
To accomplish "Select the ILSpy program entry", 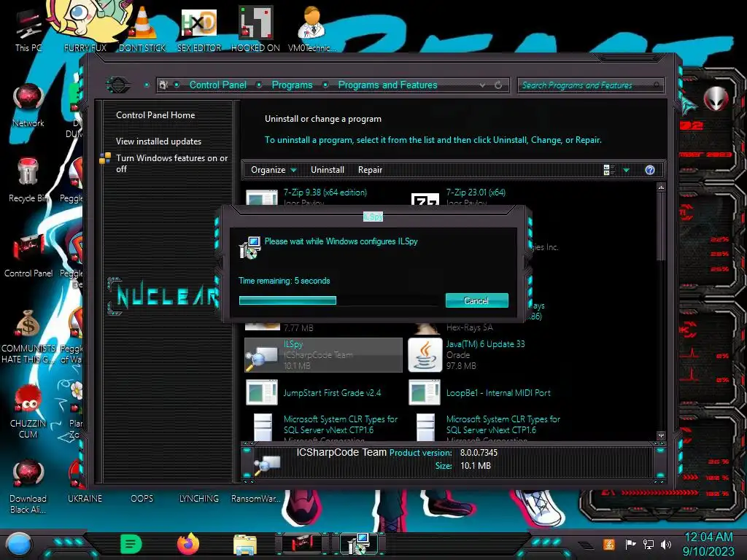I will (323, 355).
